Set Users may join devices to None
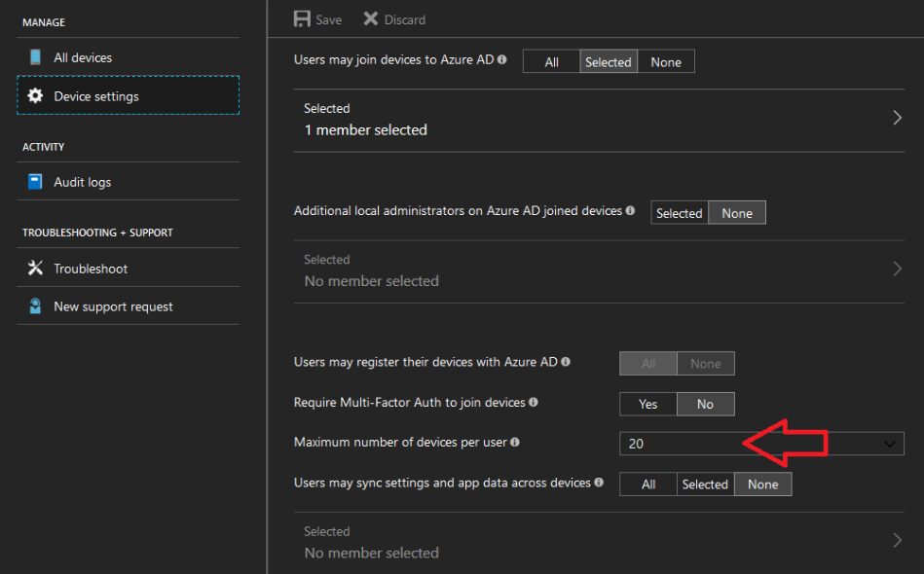The image size is (924, 574). [666, 62]
